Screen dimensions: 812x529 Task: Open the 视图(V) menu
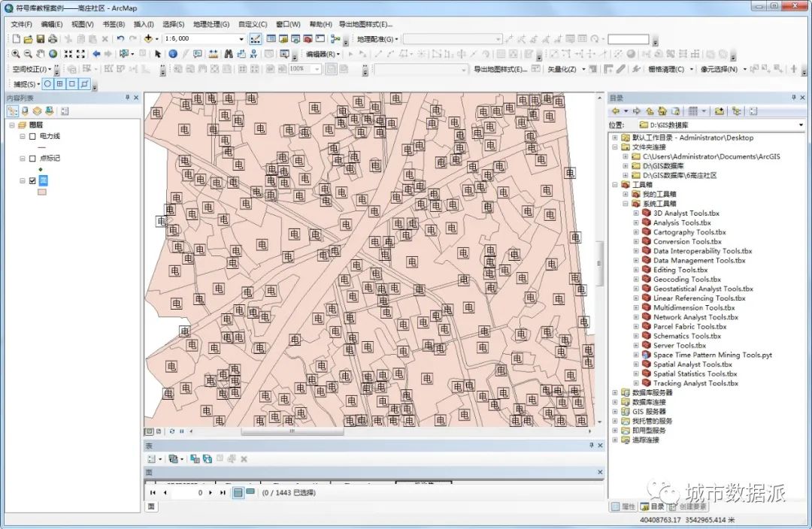point(83,24)
